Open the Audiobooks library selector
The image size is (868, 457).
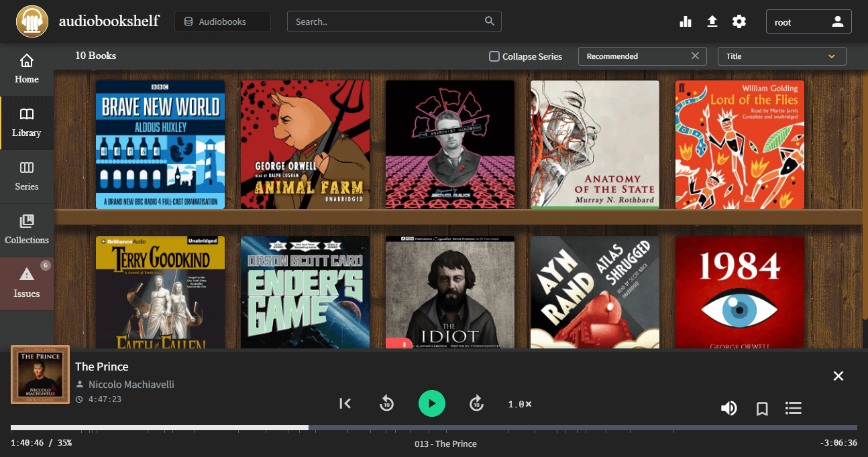coord(223,21)
